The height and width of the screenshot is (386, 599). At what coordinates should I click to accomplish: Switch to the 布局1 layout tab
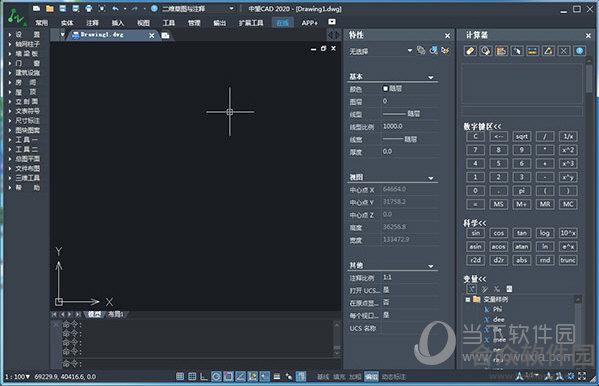click(x=115, y=314)
